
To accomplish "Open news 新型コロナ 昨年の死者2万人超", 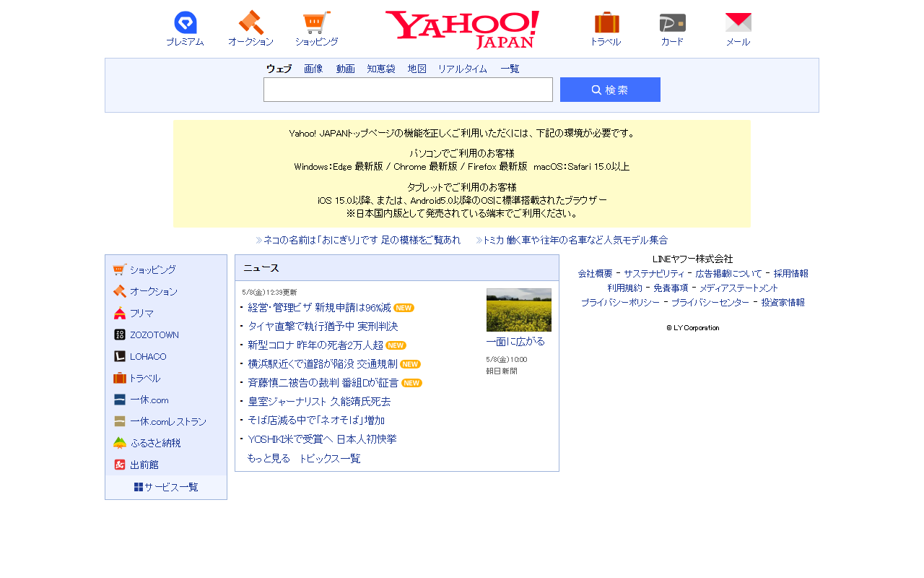I will point(315,345).
